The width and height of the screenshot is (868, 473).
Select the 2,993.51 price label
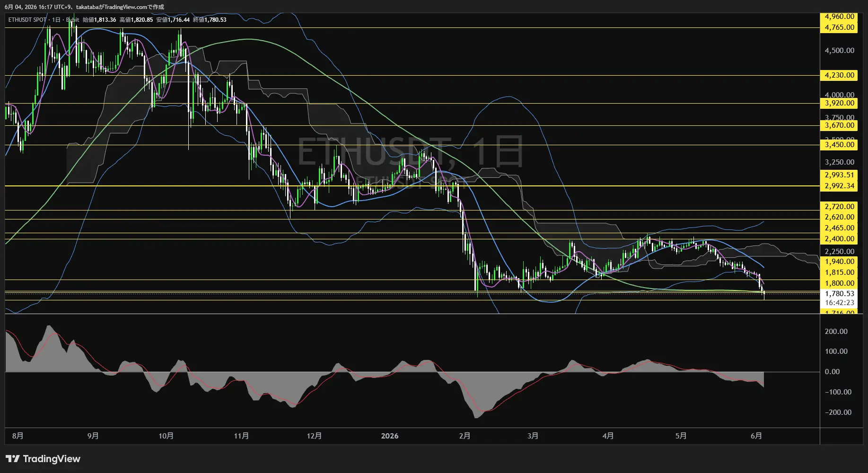pyautogui.click(x=840, y=175)
